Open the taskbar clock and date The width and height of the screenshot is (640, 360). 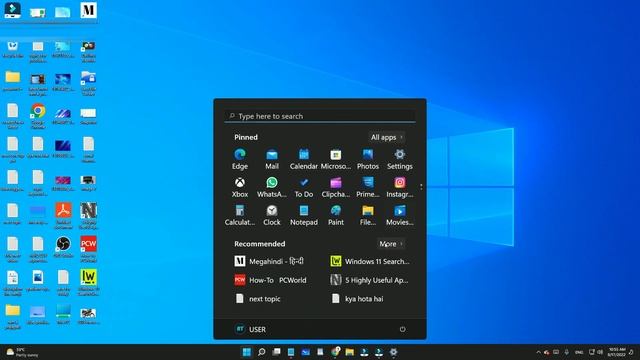[x=616, y=352]
